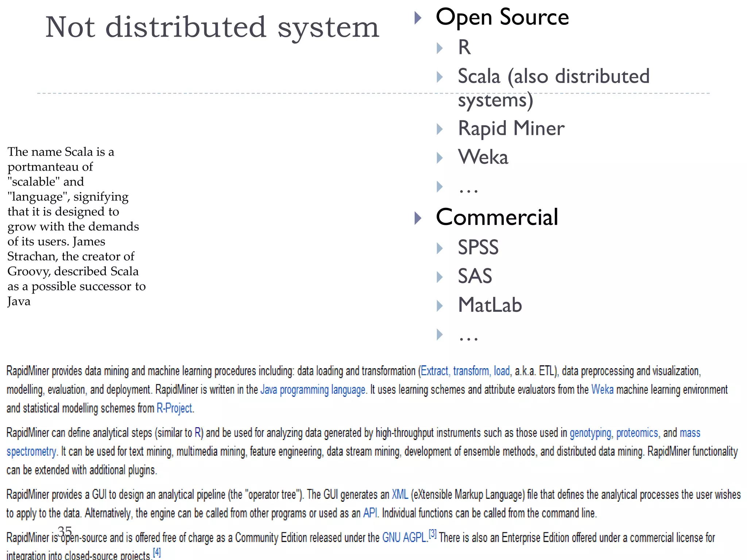Click the R link in 'similar to R'
The width and height of the screenshot is (747, 560).
coord(198,433)
